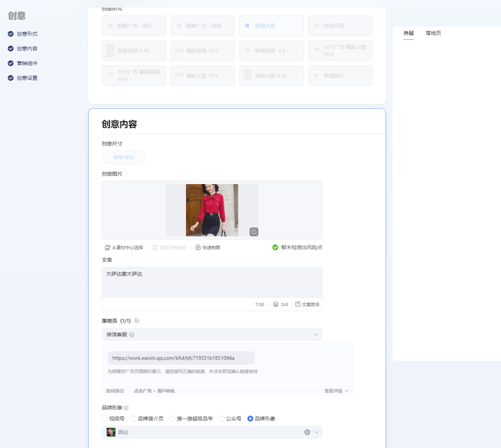Click the 暂未检测出风险点 status text
This screenshot has width=501, height=448.
(302, 247)
